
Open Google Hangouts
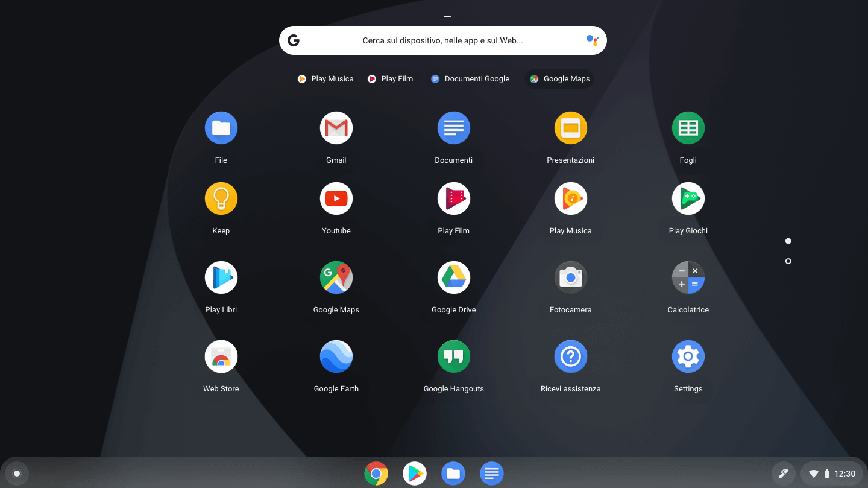[454, 356]
